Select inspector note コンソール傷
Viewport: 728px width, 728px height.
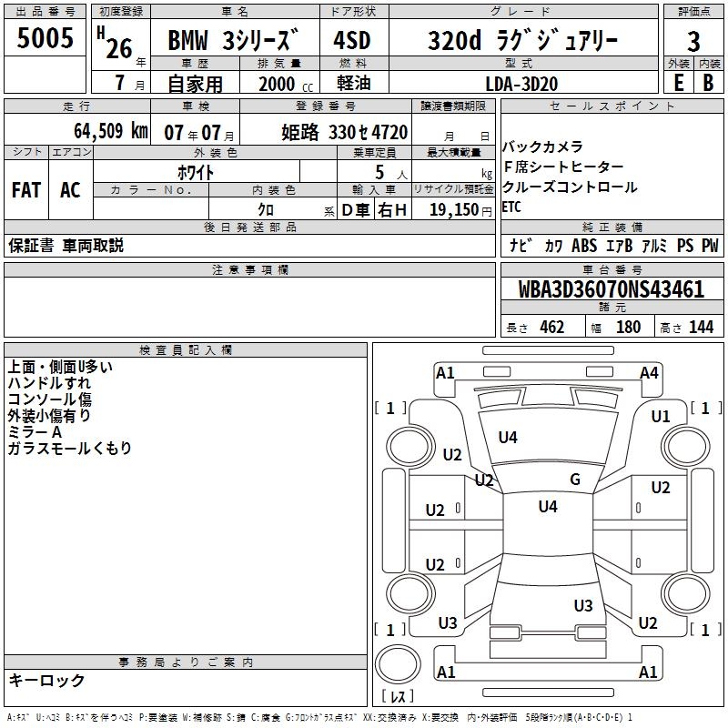click(50, 399)
